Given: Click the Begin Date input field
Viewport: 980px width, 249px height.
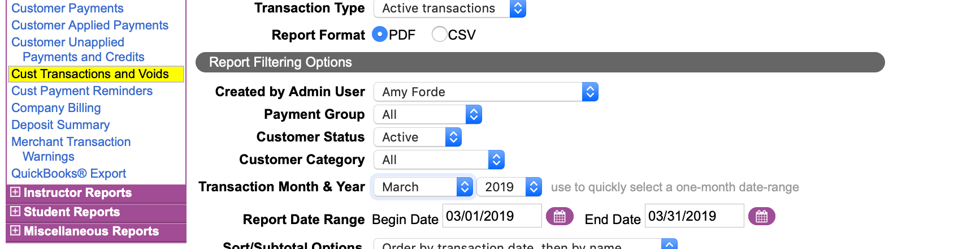Looking at the screenshot, I should click(491, 216).
